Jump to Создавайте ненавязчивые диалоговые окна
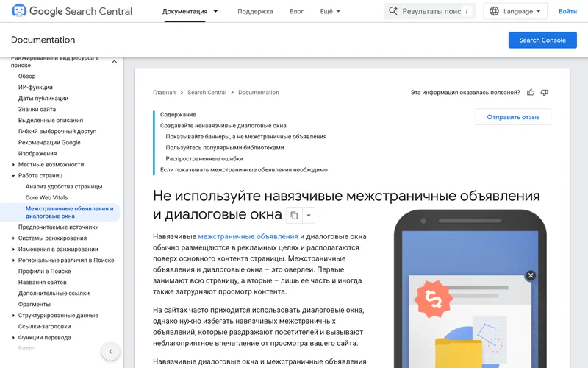This screenshot has height=368, width=588. [x=223, y=125]
